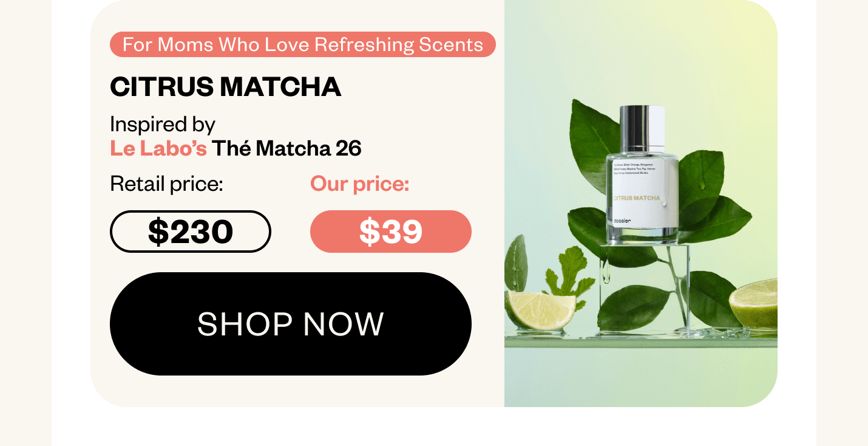Image resolution: width=868 pixels, height=446 pixels.
Task: Click the Thé Matcha 26 fragrance name
Action: click(287, 148)
